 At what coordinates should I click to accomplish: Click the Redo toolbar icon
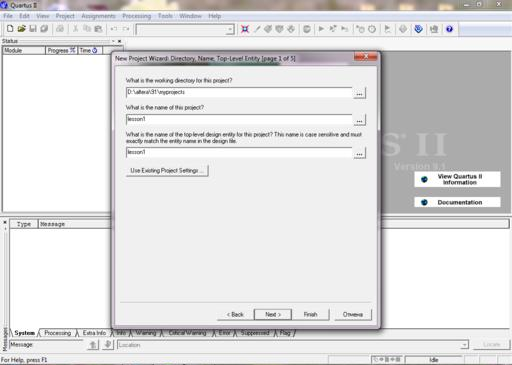pyautogui.click(x=126, y=29)
